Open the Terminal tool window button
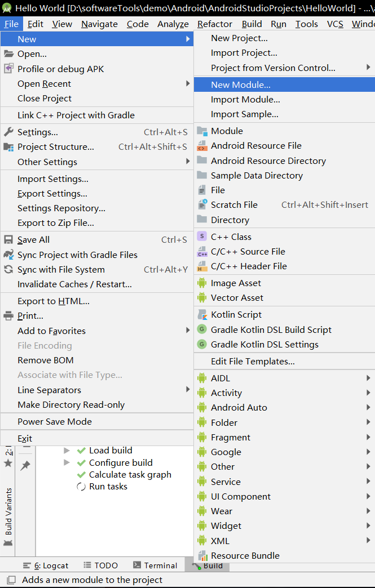 155,565
